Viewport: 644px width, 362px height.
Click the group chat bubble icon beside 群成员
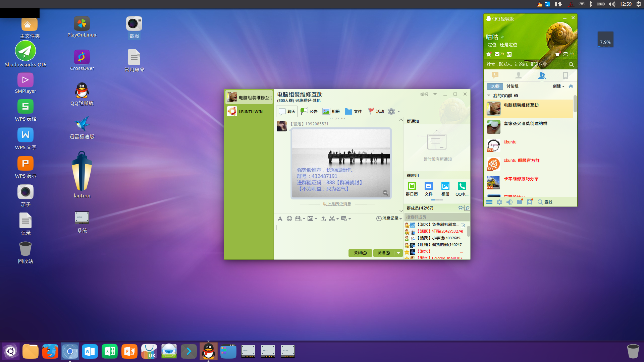[461, 208]
